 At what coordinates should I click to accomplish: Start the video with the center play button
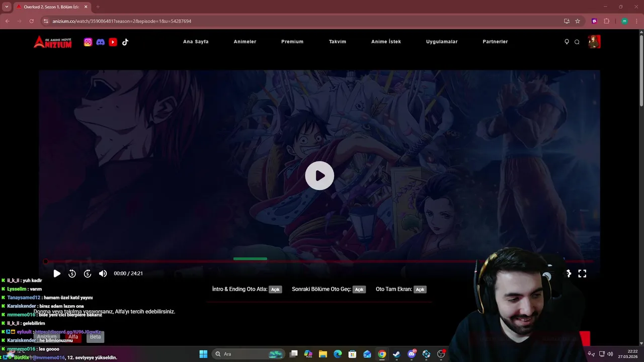click(x=319, y=175)
